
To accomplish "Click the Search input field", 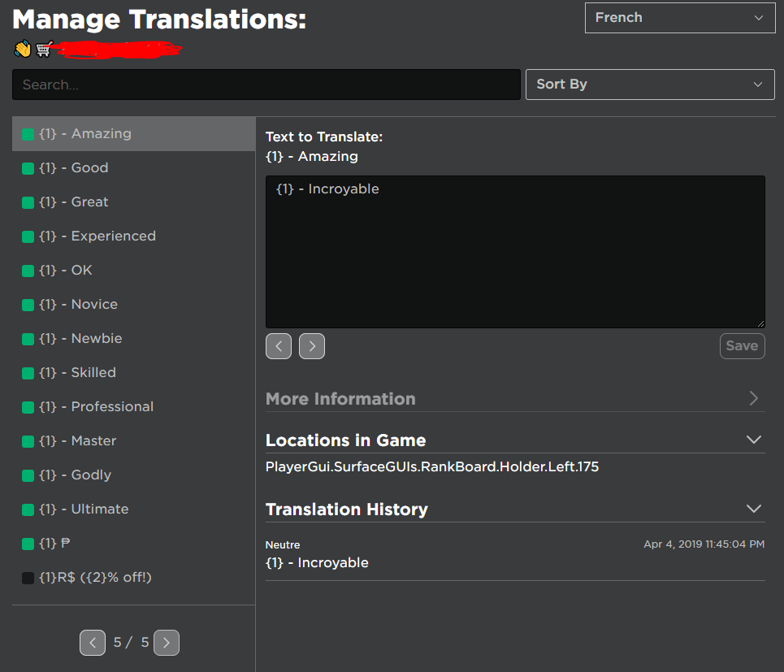I will pos(266,84).
